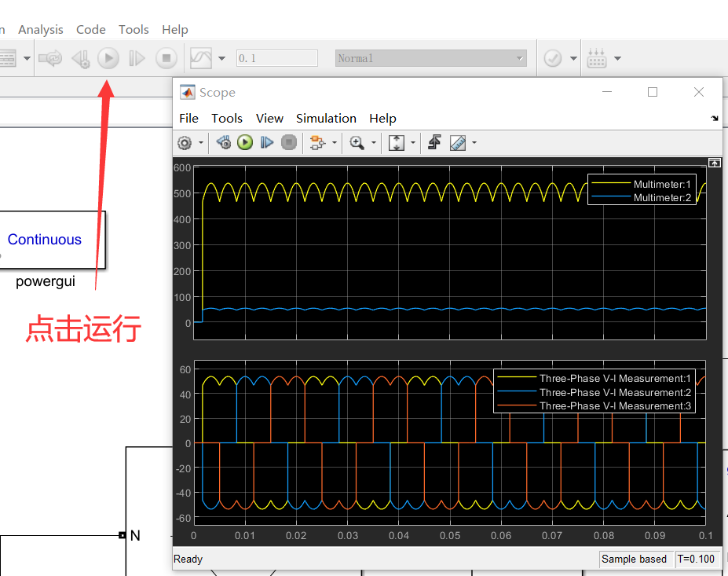Screen dimensions: 728x576
Task: Open the Scope Help menu
Action: [383, 119]
